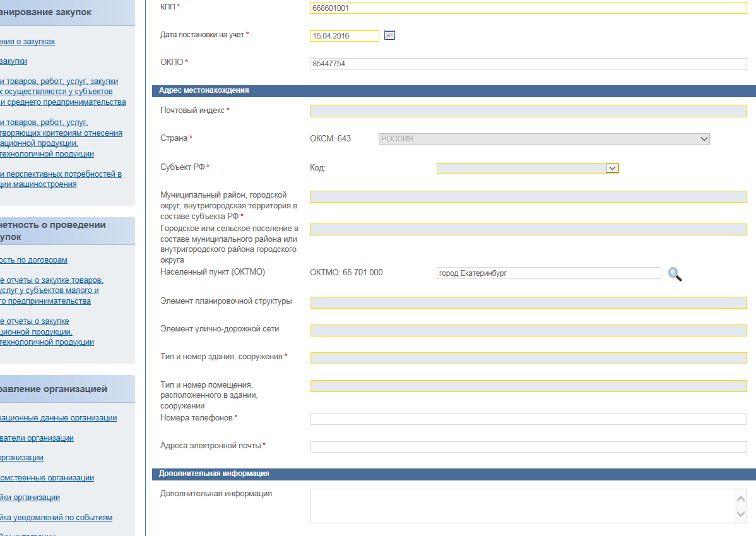
Task: Click the up arrow in the Дополнительная информация textarea
Action: (741, 499)
